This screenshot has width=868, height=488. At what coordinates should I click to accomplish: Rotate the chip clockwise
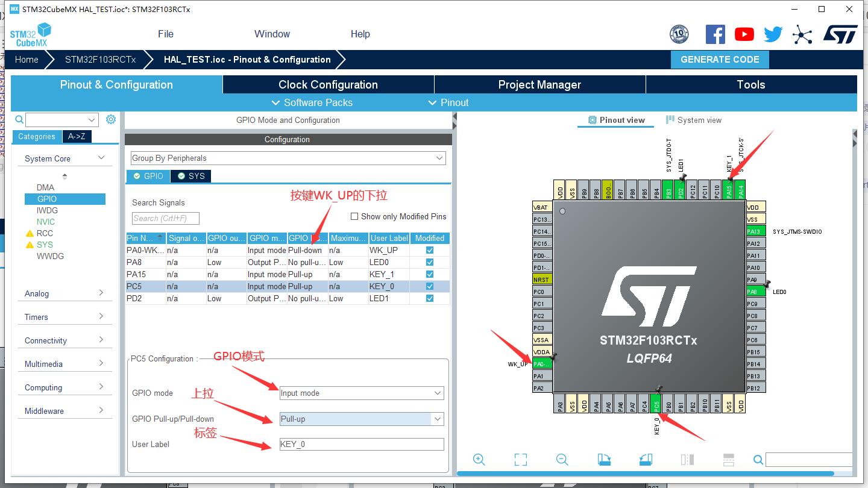coord(603,459)
